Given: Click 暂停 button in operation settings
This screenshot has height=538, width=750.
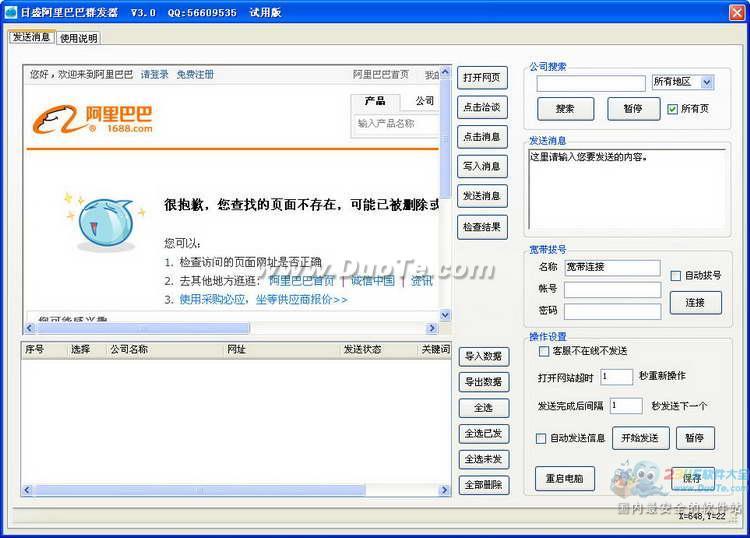Looking at the screenshot, I should pyautogui.click(x=695, y=438).
